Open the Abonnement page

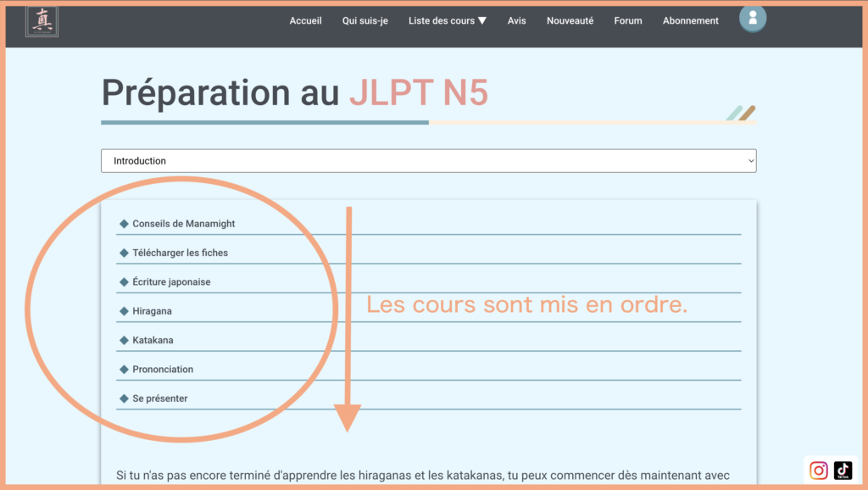click(x=690, y=21)
